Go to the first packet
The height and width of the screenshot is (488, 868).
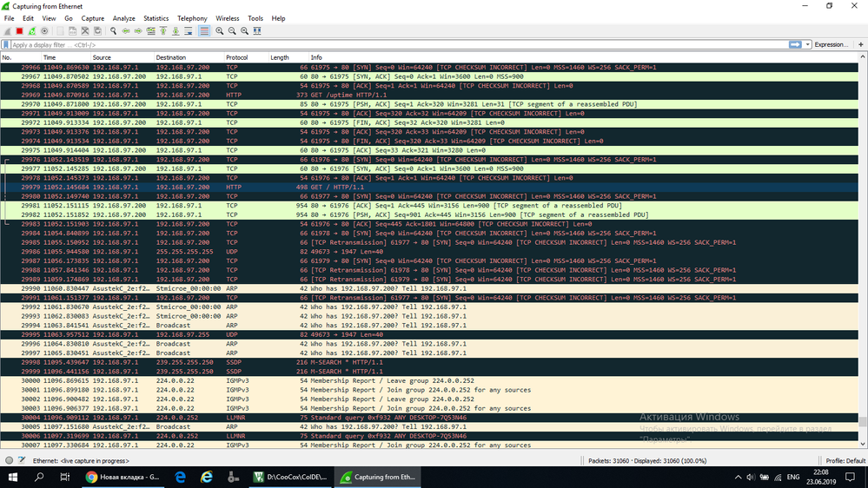click(163, 31)
